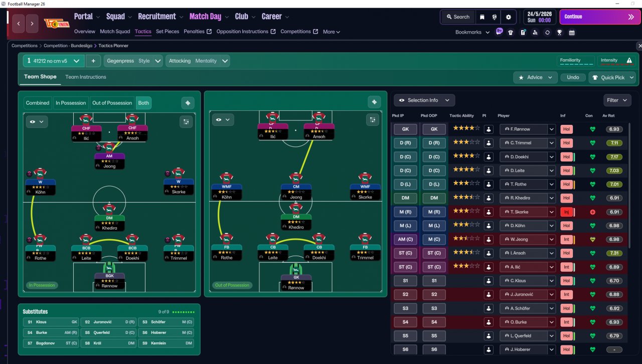Click the refresh arrows bookmark icon
642x364 pixels.
pos(547,33)
